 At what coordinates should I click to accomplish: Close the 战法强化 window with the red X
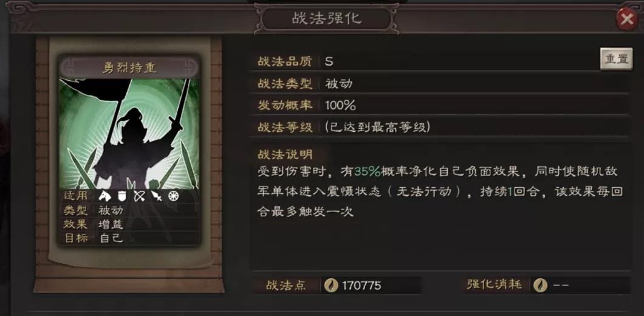tap(627, 19)
